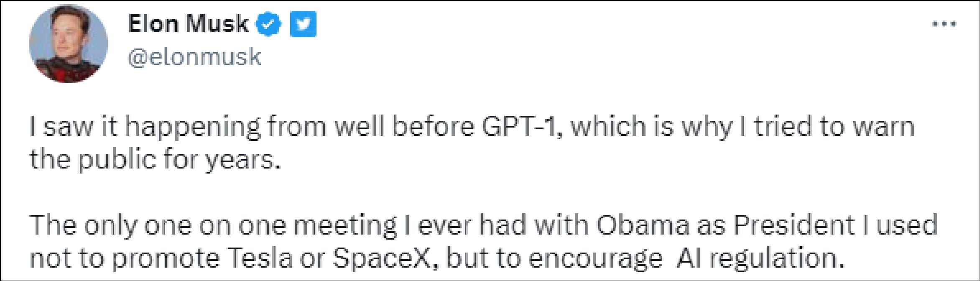
Task: Click the square Twitter bird badge
Action: coord(303,25)
